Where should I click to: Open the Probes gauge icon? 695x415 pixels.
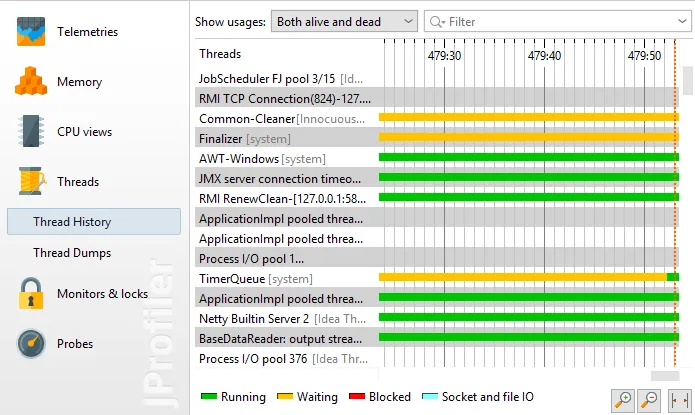tap(31, 343)
